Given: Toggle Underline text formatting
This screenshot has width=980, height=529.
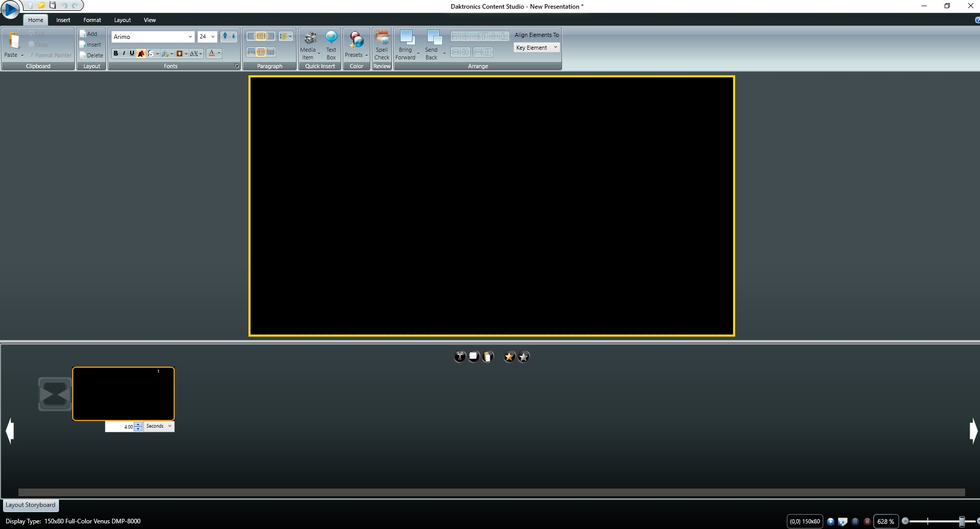Looking at the screenshot, I should 132,53.
